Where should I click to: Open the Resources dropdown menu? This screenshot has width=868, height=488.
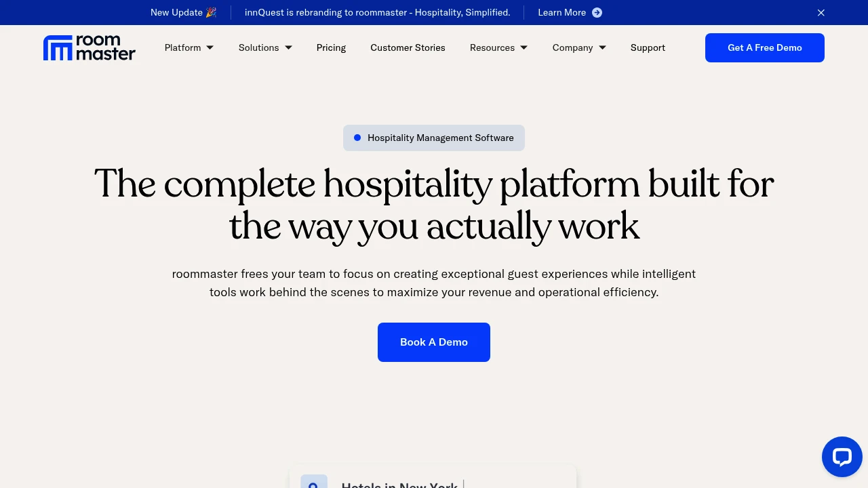click(498, 47)
